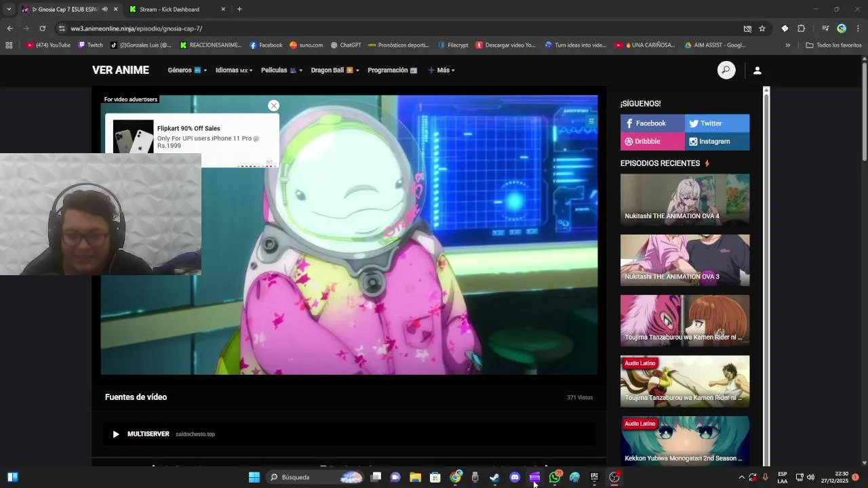The image size is (868, 488).
Task: Open the media control icon in toolbar
Action: [x=825, y=28]
